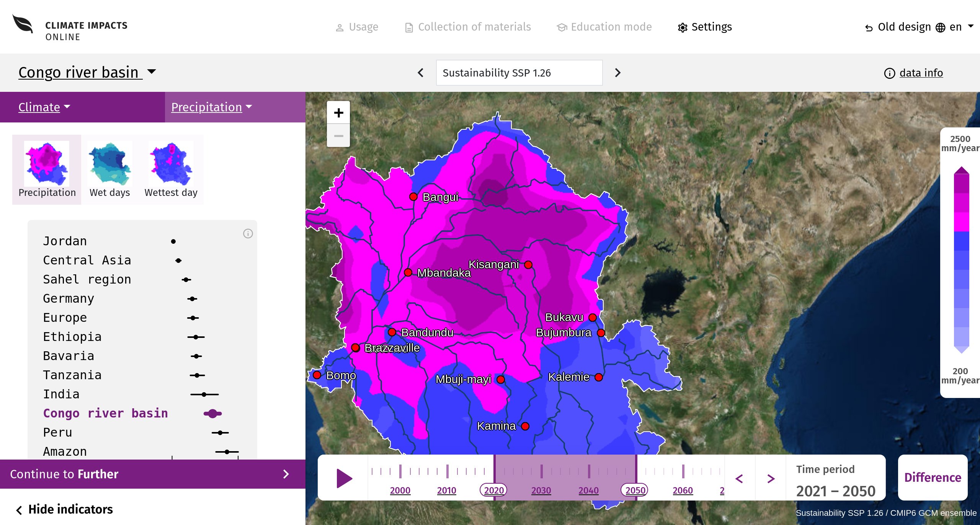Open the language selector dropdown
Image resolution: width=980 pixels, height=525 pixels.
click(955, 27)
